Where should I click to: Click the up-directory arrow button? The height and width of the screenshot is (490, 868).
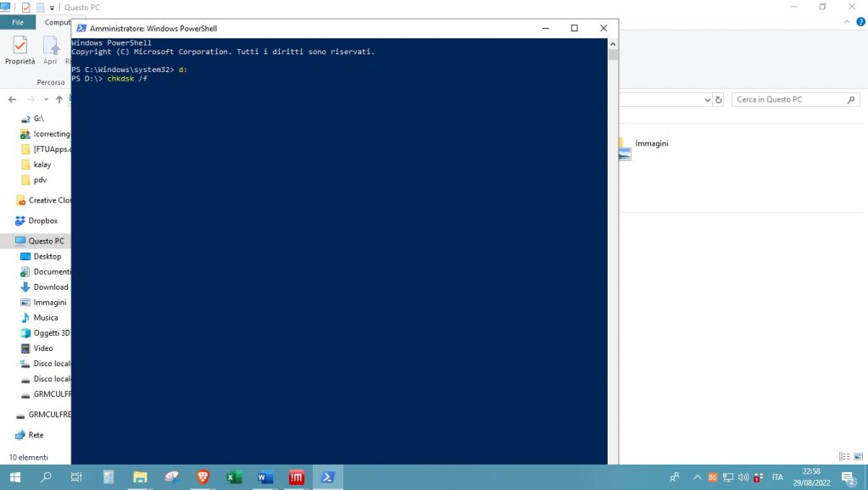[59, 99]
